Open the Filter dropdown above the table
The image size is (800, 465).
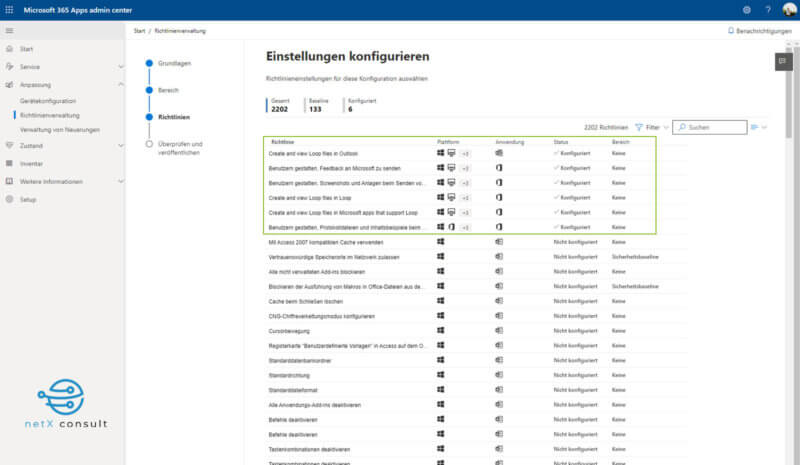[650, 128]
